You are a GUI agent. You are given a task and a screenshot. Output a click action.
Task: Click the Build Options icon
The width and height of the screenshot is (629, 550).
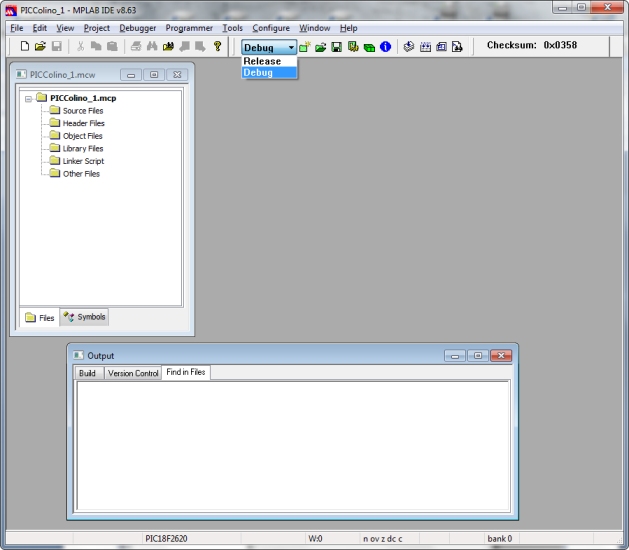point(353,47)
